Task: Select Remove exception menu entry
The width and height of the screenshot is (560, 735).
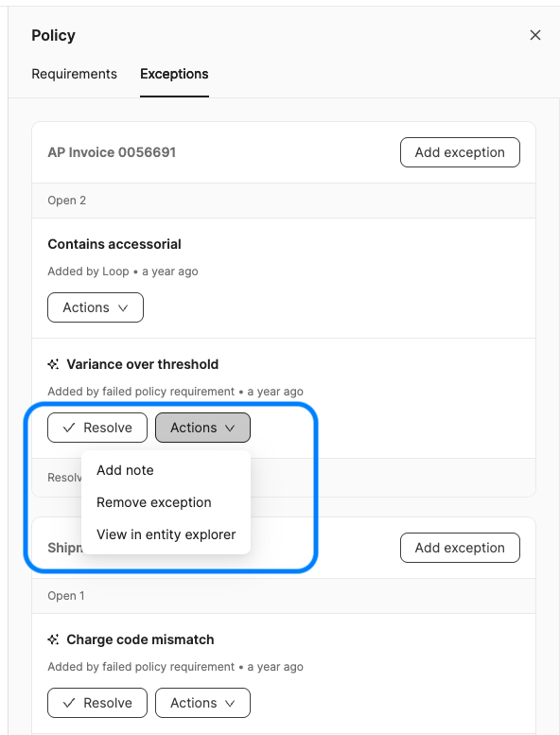Action: pos(153,502)
